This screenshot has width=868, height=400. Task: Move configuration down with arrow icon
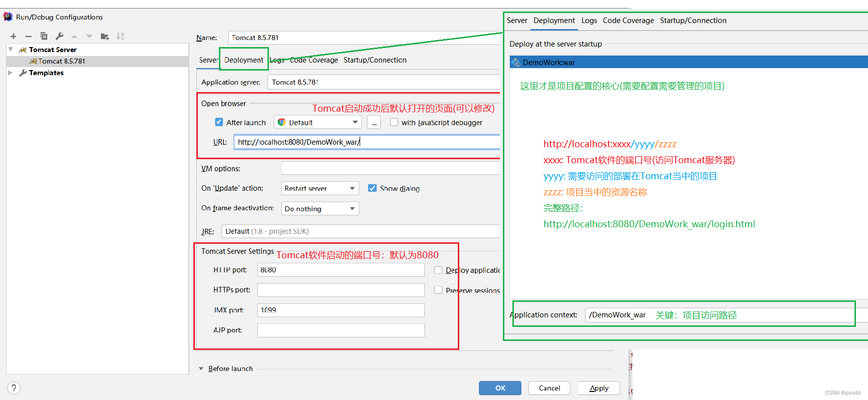[x=89, y=36]
